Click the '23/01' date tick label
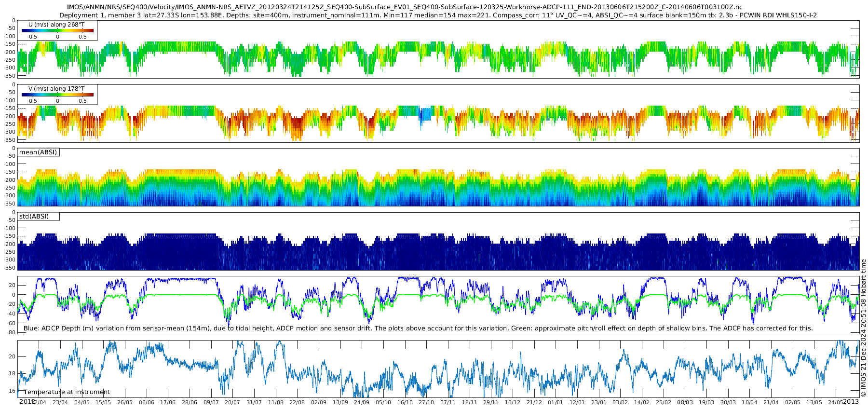This screenshot has height=410, width=868. pyautogui.click(x=599, y=402)
